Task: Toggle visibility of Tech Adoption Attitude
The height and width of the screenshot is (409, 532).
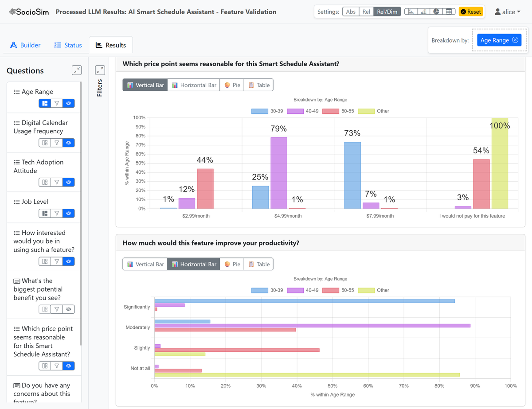Action: click(69, 182)
